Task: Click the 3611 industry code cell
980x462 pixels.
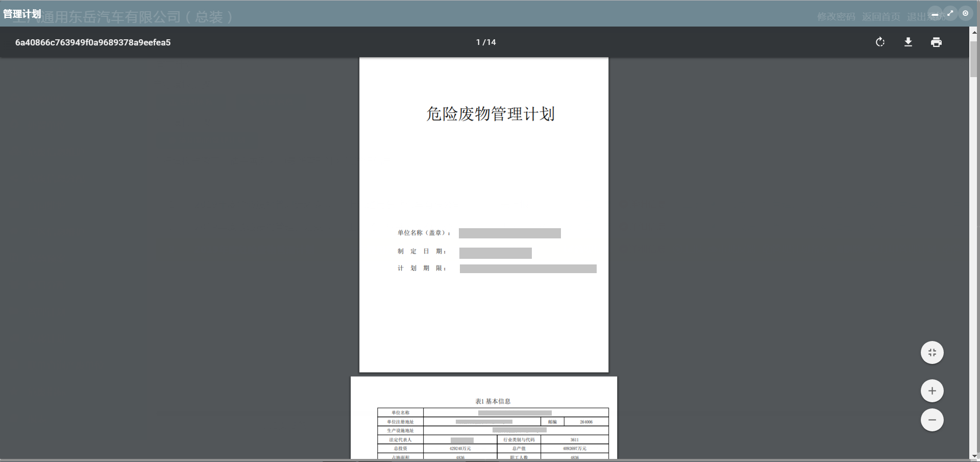Action: [575, 440]
